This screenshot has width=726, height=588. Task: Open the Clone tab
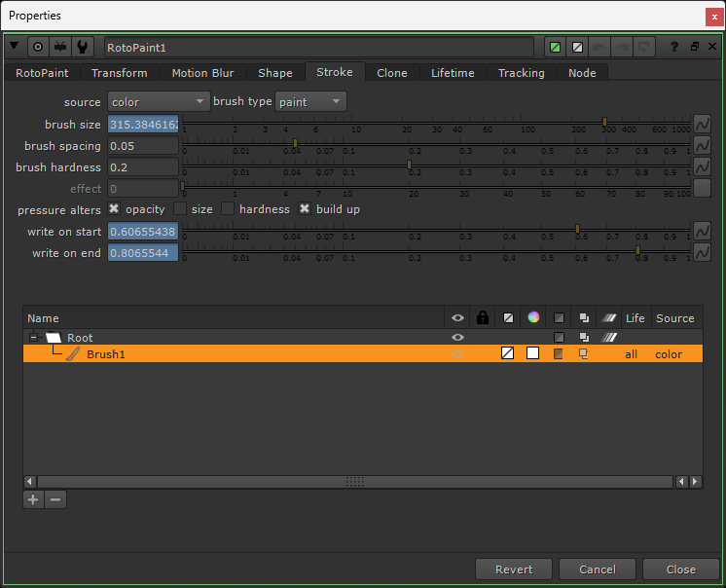[x=392, y=73]
